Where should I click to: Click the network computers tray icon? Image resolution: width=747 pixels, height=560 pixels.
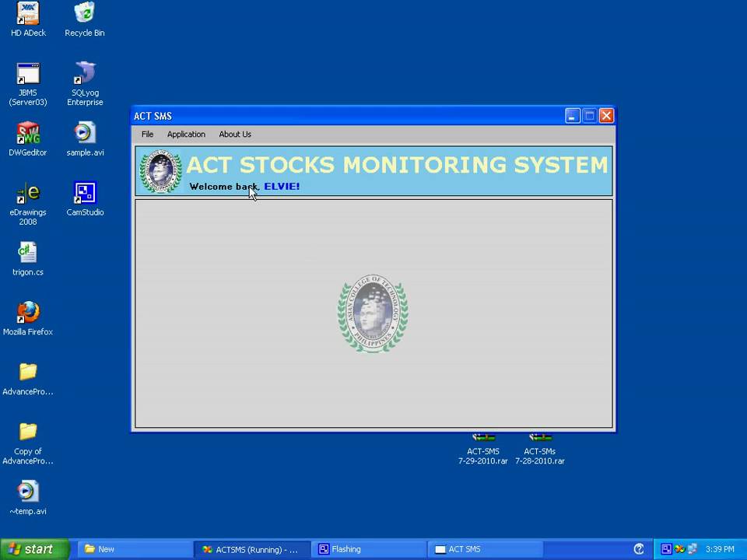(693, 549)
